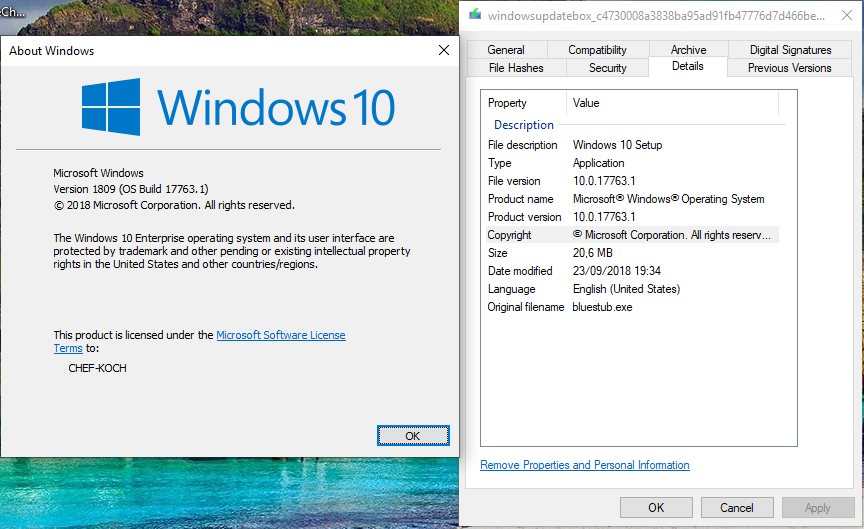Open Remove Properties and Personal Information link
This screenshot has width=864, height=529.
(x=585, y=465)
